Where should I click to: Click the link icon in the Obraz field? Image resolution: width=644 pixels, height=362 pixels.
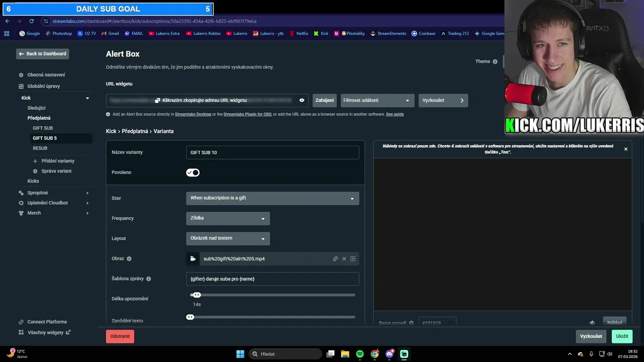pyautogui.click(x=336, y=259)
